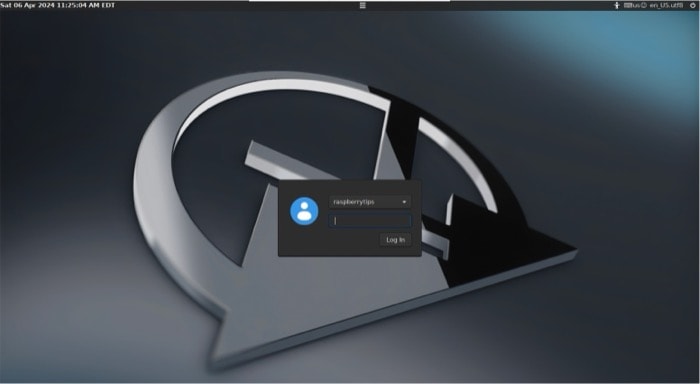The width and height of the screenshot is (700, 384).
Task: Open the 'us' keyboard layout menu
Action: click(632, 5)
